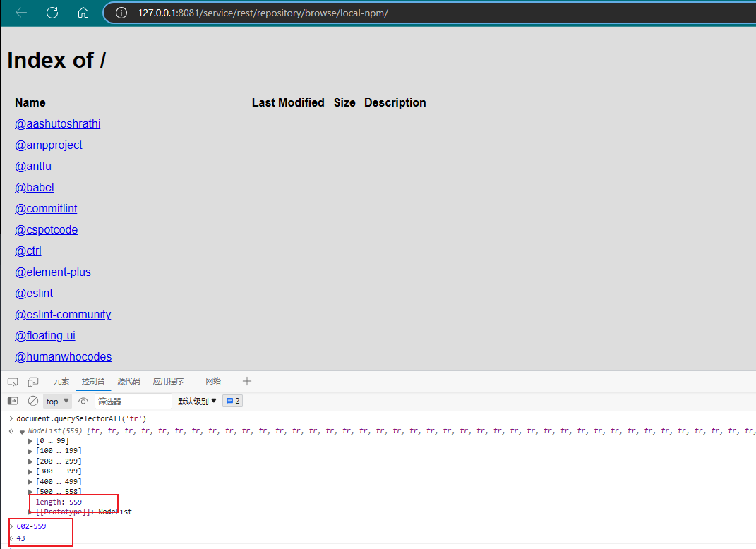Open the @cspotcode folder link
This screenshot has width=756, height=549.
tap(47, 230)
